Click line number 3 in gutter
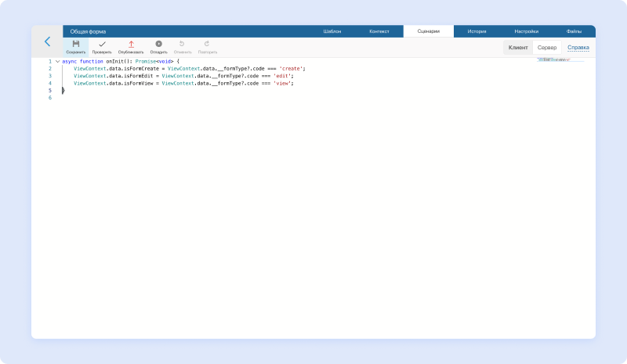The width and height of the screenshot is (627, 364). [x=50, y=76]
